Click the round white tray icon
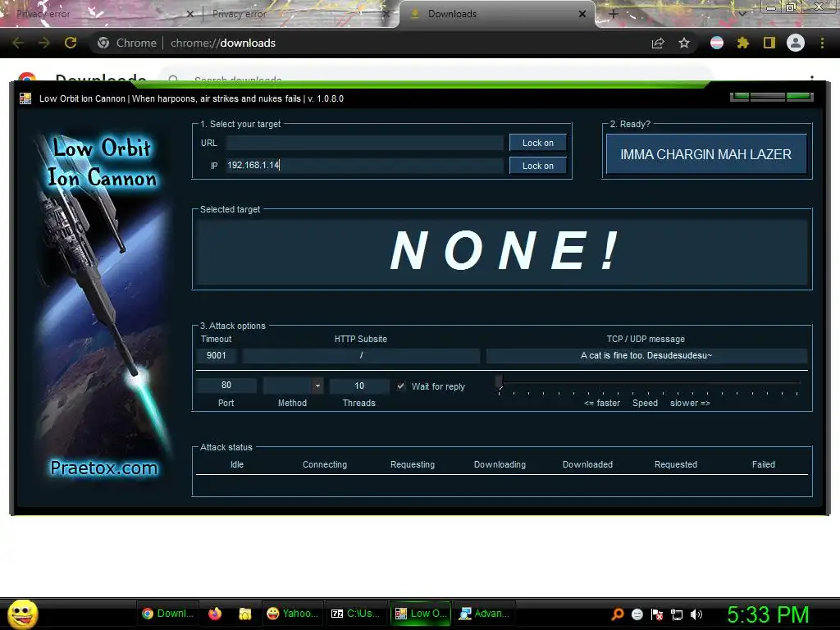 point(637,614)
